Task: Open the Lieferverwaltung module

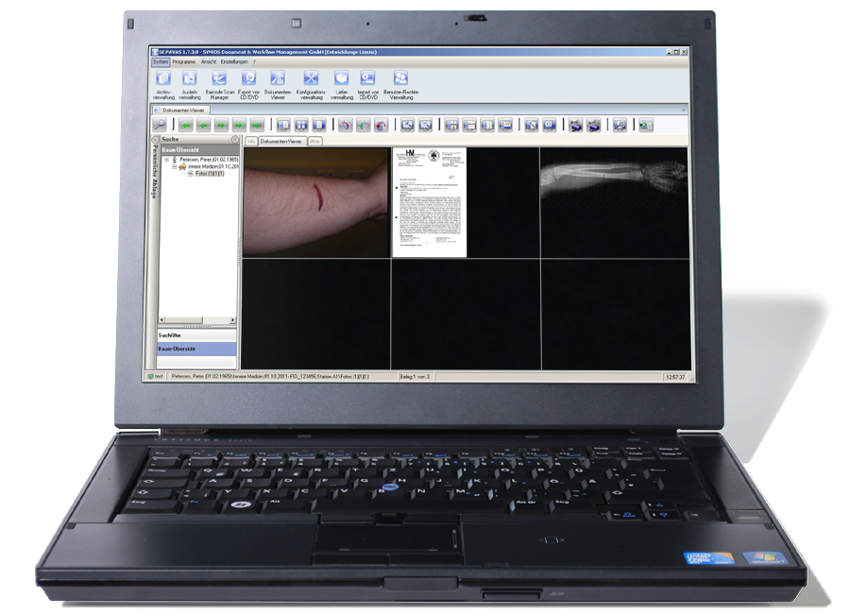Action: 342,85
